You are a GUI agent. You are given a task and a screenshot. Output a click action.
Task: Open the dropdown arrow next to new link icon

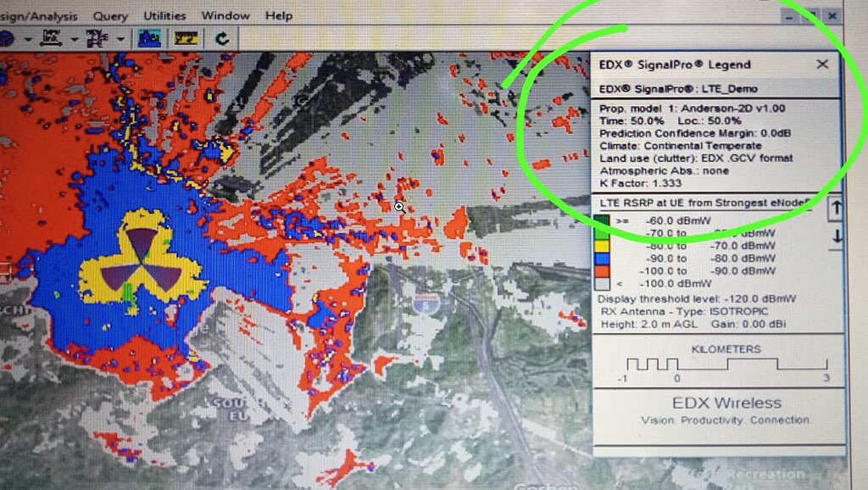[x=74, y=39]
